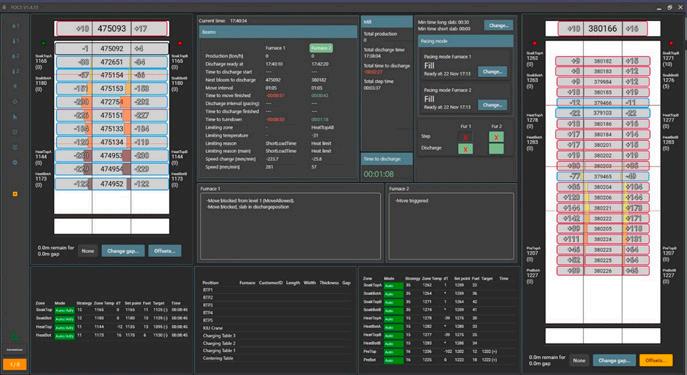This screenshot has height=375, width=687.
Task: Open Offsets under the left furnace
Action: point(164,251)
